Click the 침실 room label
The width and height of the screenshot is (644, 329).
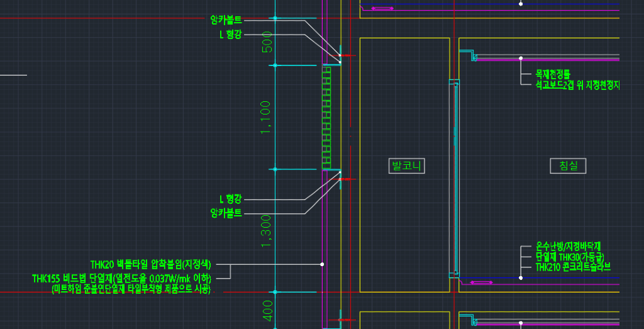click(568, 166)
